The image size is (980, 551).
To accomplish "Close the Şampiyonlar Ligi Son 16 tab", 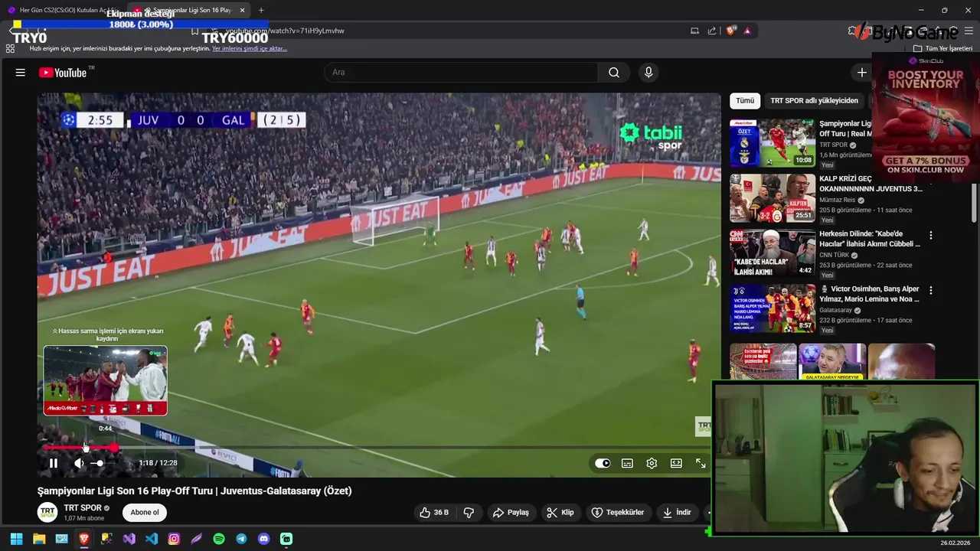I will [242, 10].
